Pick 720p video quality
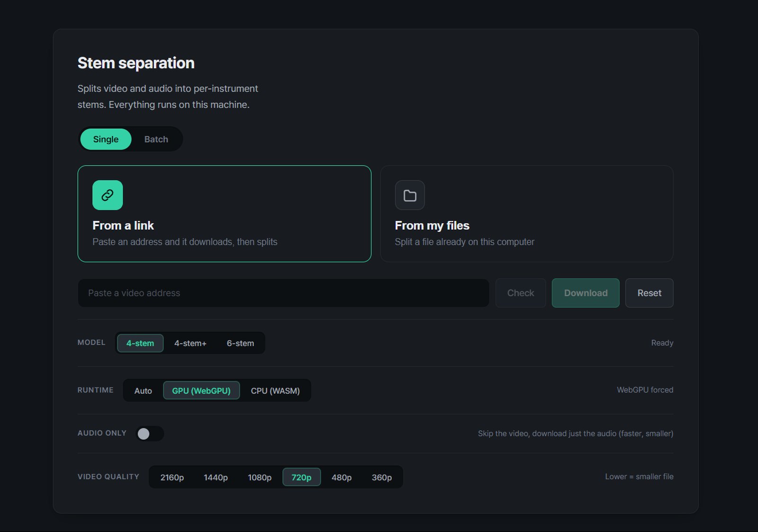Viewport: 758px width, 532px height. pos(301,477)
